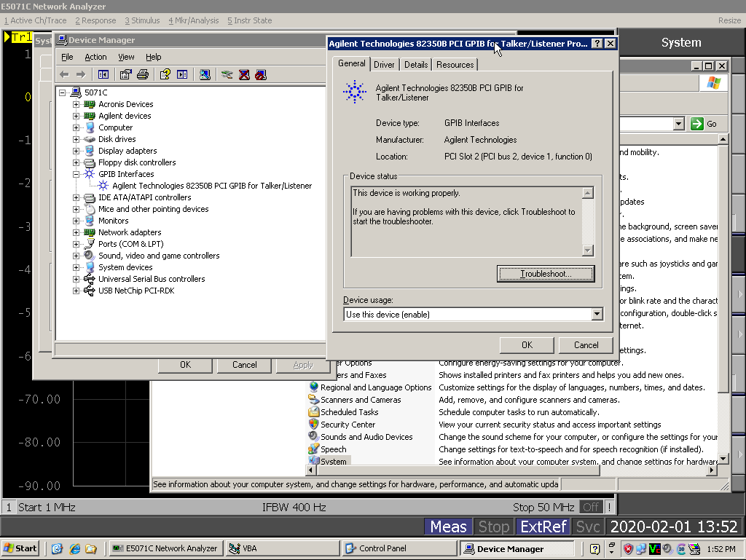Expand the Network adapters tree node
Viewport: 746px width, 560px height.
click(76, 232)
